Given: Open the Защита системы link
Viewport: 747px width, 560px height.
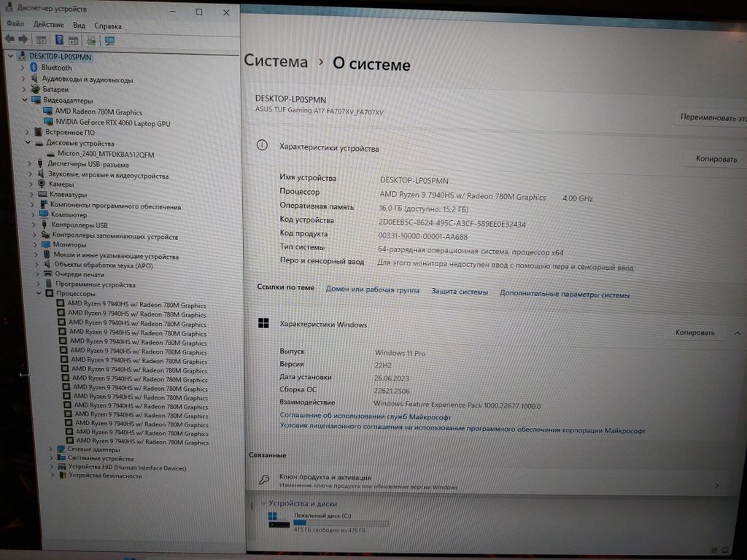Looking at the screenshot, I should pyautogui.click(x=459, y=292).
